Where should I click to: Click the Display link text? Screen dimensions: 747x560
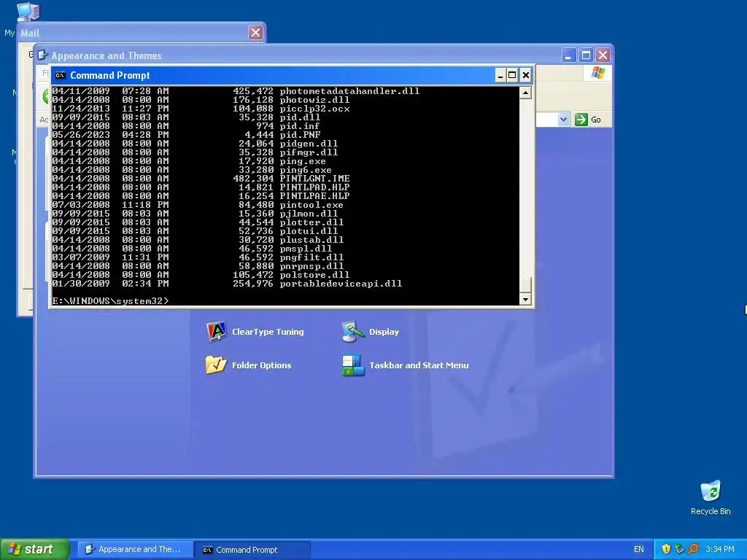click(384, 332)
